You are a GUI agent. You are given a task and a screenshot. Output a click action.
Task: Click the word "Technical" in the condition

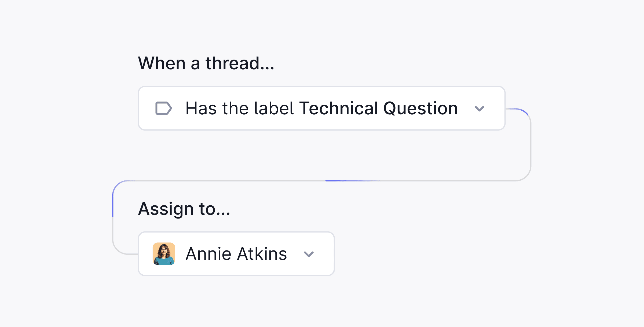click(x=339, y=108)
